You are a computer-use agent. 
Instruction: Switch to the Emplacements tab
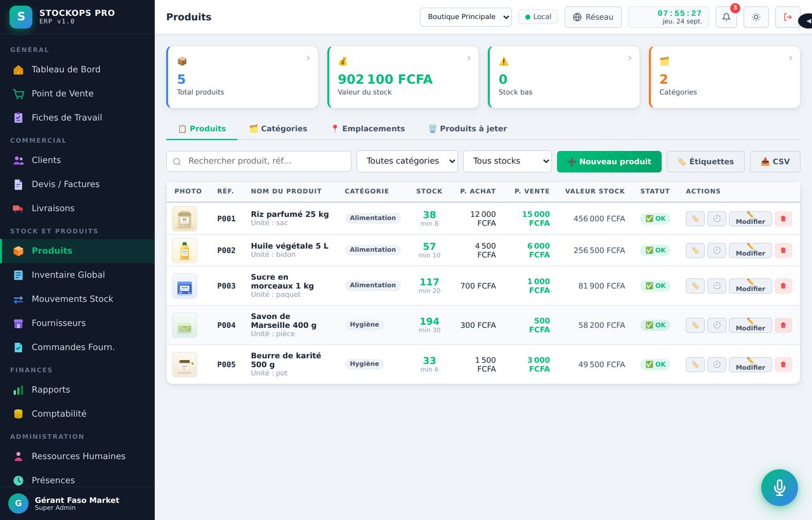click(367, 129)
